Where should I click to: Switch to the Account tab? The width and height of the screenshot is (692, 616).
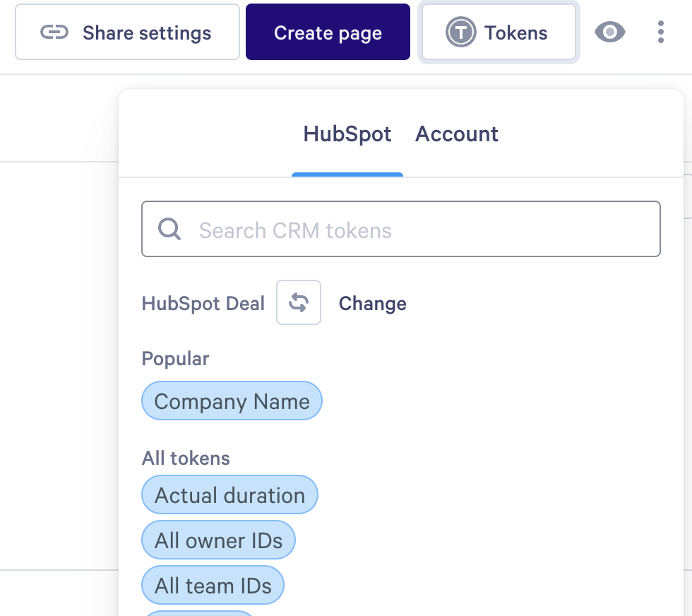(457, 134)
